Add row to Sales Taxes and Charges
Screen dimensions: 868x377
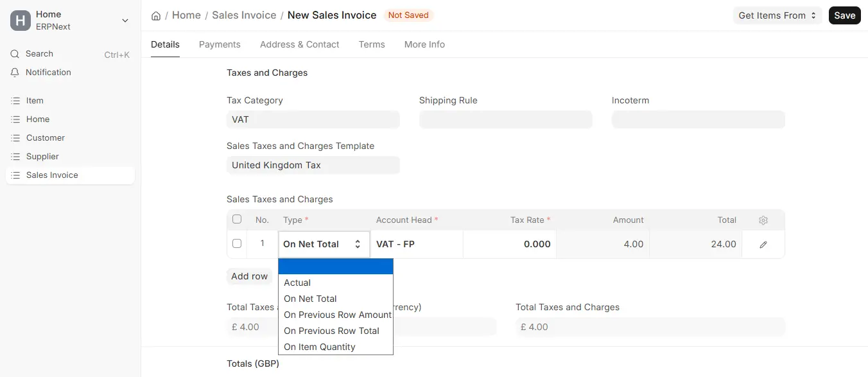click(x=250, y=276)
